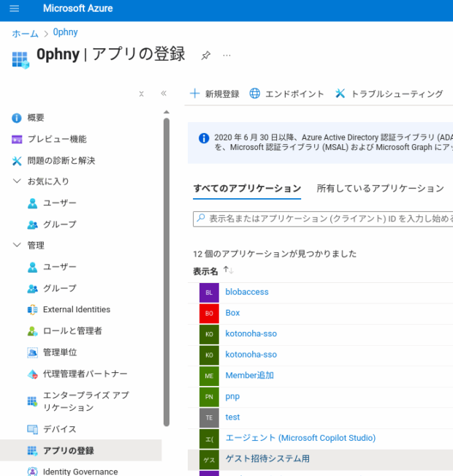Click the Microsoft Azure header title
The width and height of the screenshot is (453, 476).
77,9
